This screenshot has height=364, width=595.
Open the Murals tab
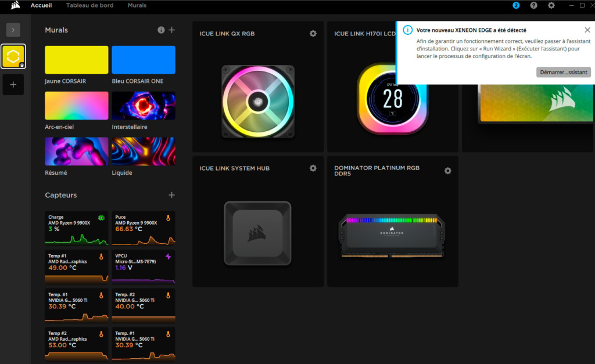tap(137, 5)
